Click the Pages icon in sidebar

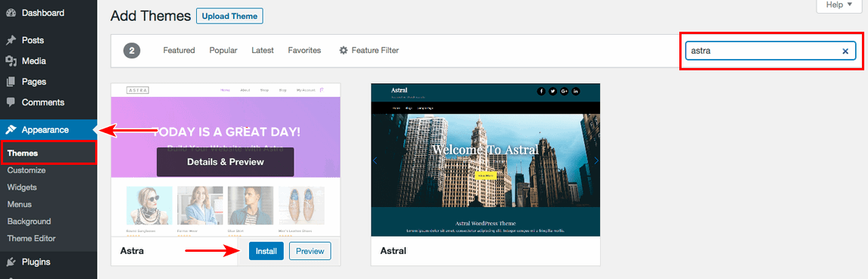coord(11,82)
